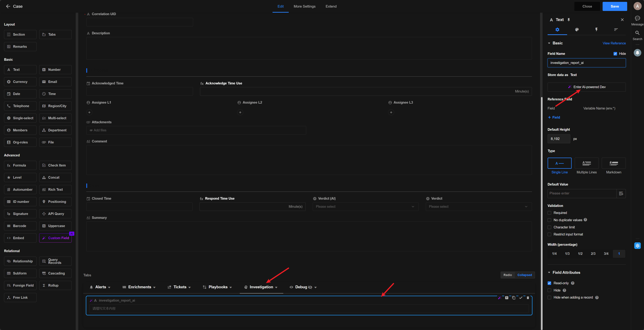Add a Barcode field from the palette
644x330 pixels.
pyautogui.click(x=20, y=226)
